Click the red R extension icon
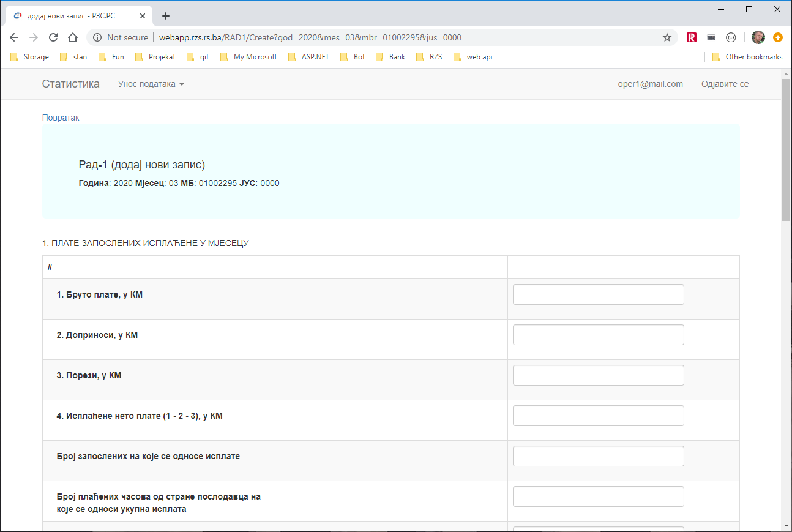The image size is (792, 532). click(692, 37)
